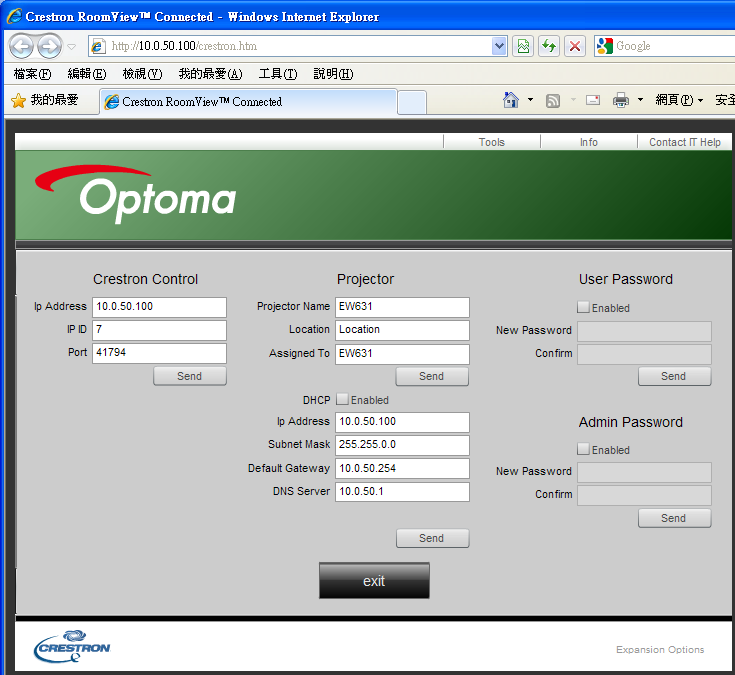Click Send below Assigned To field
This screenshot has width=735, height=675.
point(432,376)
